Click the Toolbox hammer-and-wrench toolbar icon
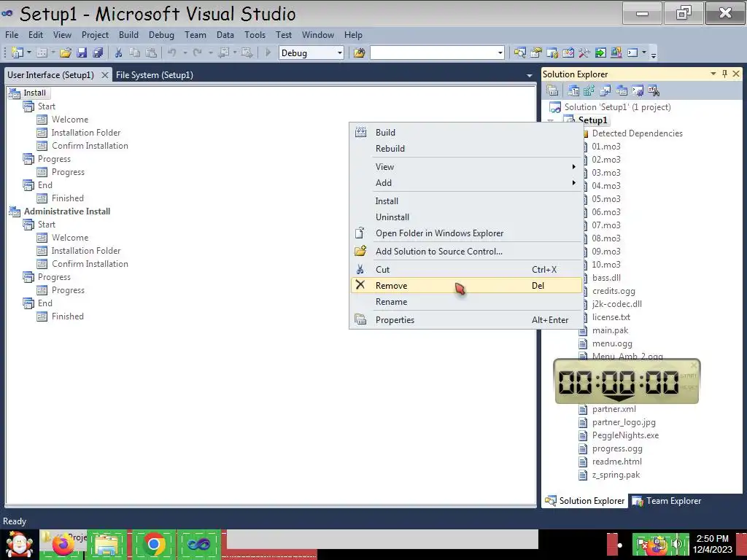Viewport: 747px width, 560px height. [x=584, y=52]
